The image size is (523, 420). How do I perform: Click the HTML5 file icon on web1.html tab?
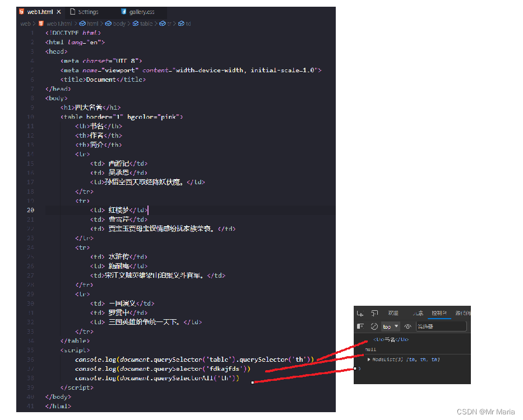coord(22,12)
